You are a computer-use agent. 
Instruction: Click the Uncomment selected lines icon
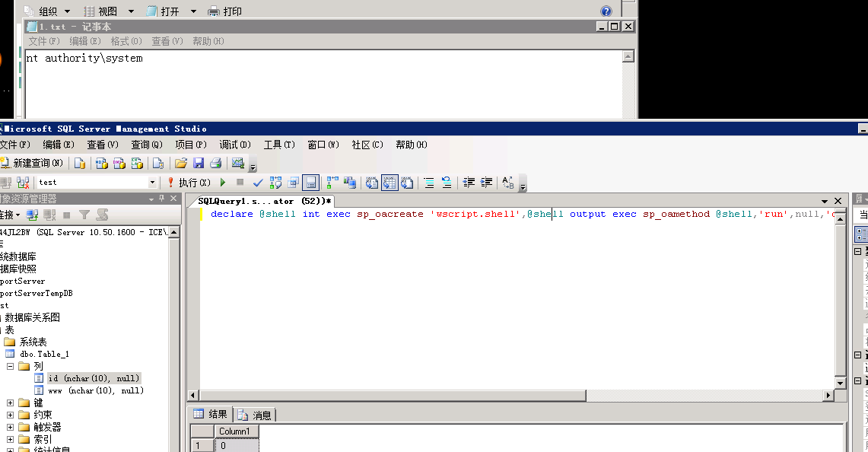click(x=447, y=182)
